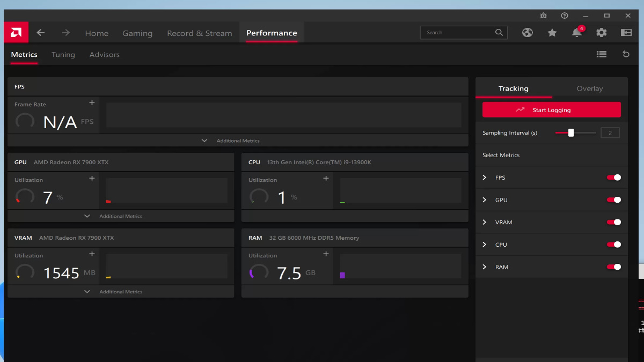The image size is (644, 362).
Task: Select the Tracking panel tab
Action: point(514,88)
